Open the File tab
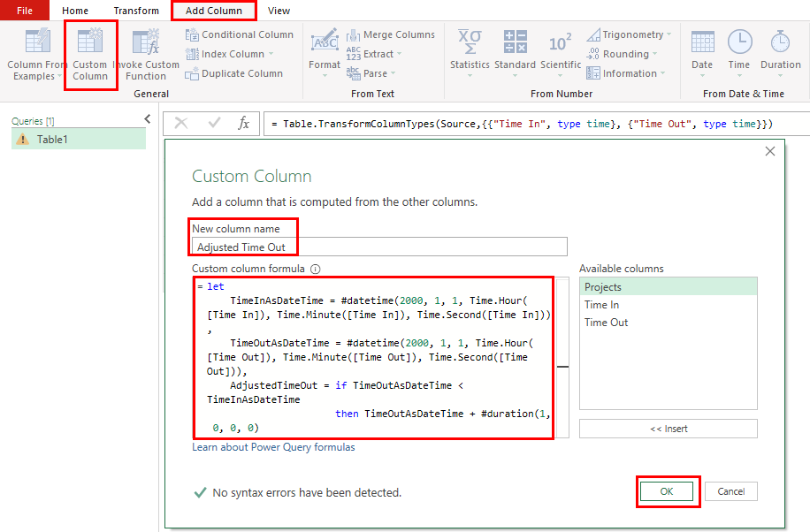 [x=24, y=11]
